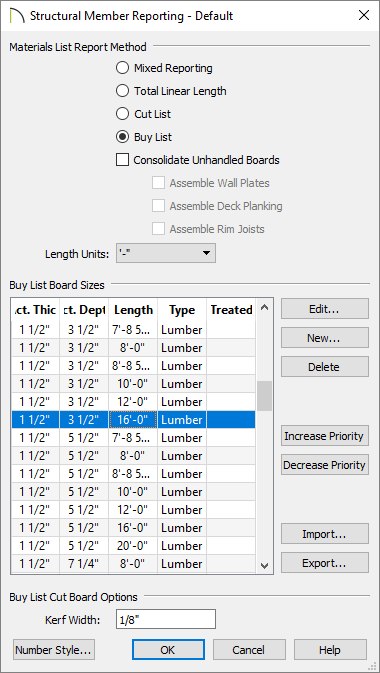Select the 5 1/2" 12'-0" Lumber row

133,510
